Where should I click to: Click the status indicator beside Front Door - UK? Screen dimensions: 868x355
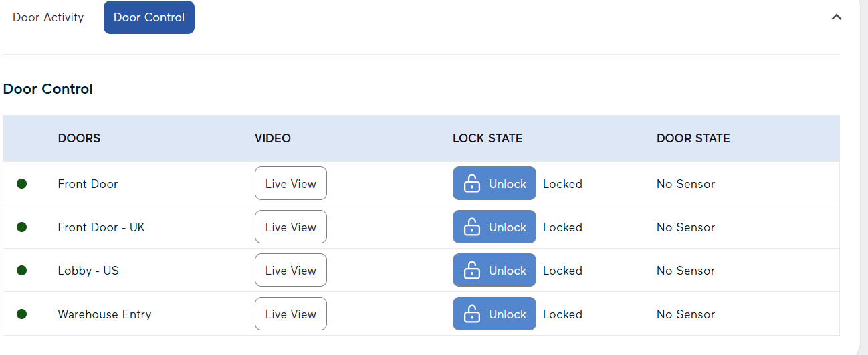point(21,227)
